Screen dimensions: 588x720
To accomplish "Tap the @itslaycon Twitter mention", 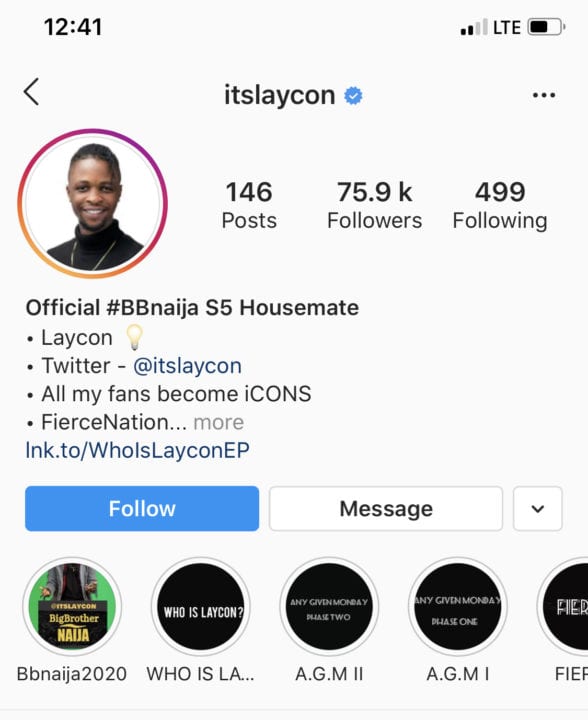I will point(187,366).
